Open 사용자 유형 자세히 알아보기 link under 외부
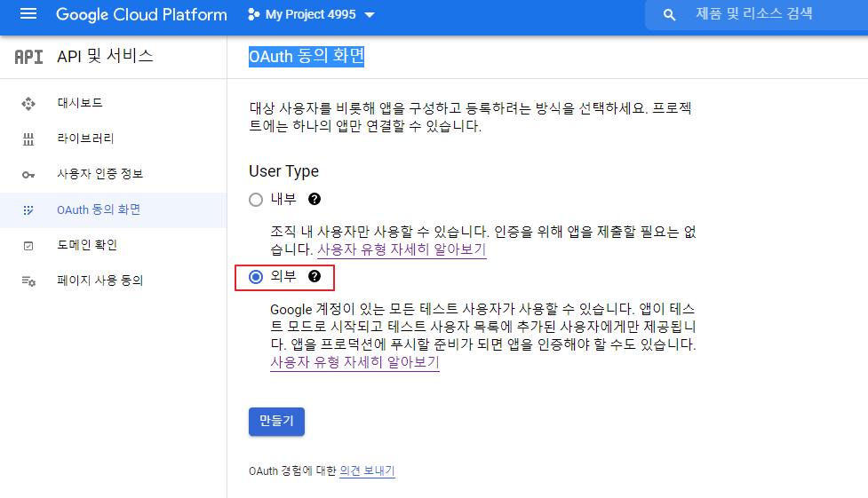This screenshot has width=868, height=498. [354, 362]
